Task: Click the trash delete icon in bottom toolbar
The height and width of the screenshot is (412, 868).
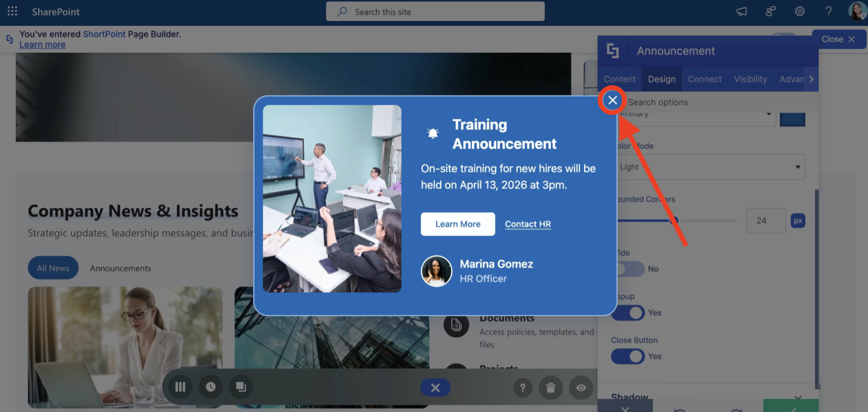Action: coord(551,388)
